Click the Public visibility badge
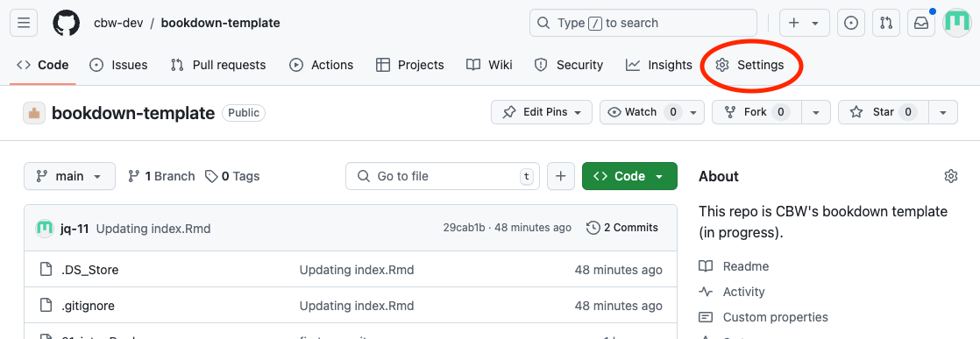 tap(244, 113)
